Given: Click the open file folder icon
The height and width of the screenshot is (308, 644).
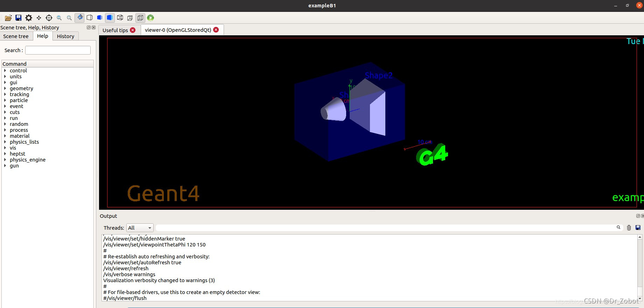Looking at the screenshot, I should (8, 18).
